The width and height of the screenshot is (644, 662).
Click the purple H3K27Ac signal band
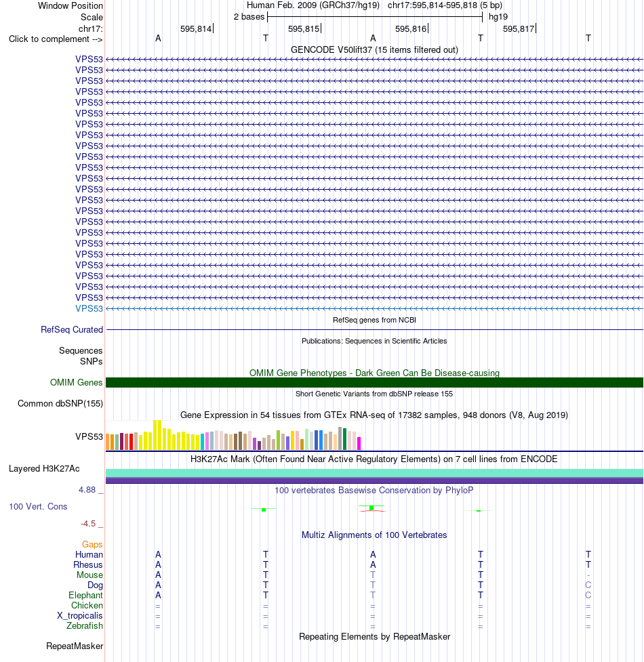coord(374,480)
